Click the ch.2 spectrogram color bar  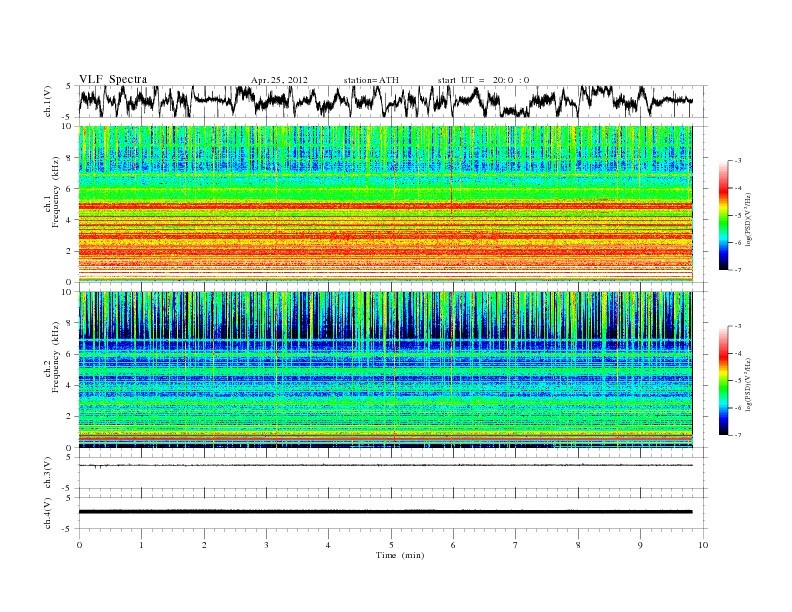(x=724, y=380)
